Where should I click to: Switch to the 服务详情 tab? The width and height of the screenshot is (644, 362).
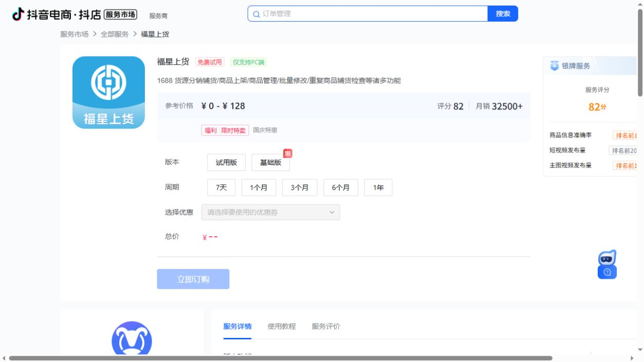click(237, 326)
